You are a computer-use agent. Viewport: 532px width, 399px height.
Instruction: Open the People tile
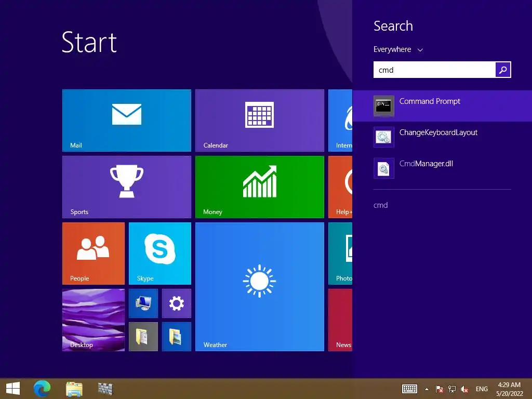coord(94,254)
